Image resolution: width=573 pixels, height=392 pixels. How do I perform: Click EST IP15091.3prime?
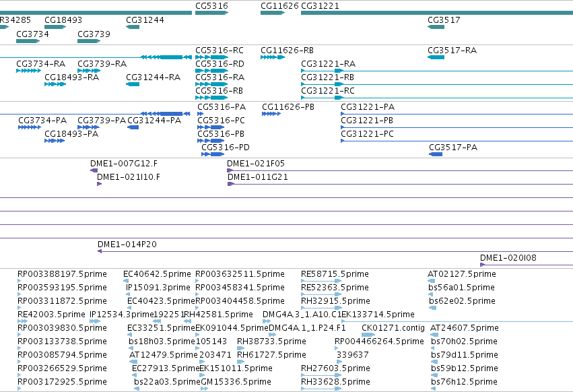point(128,294)
